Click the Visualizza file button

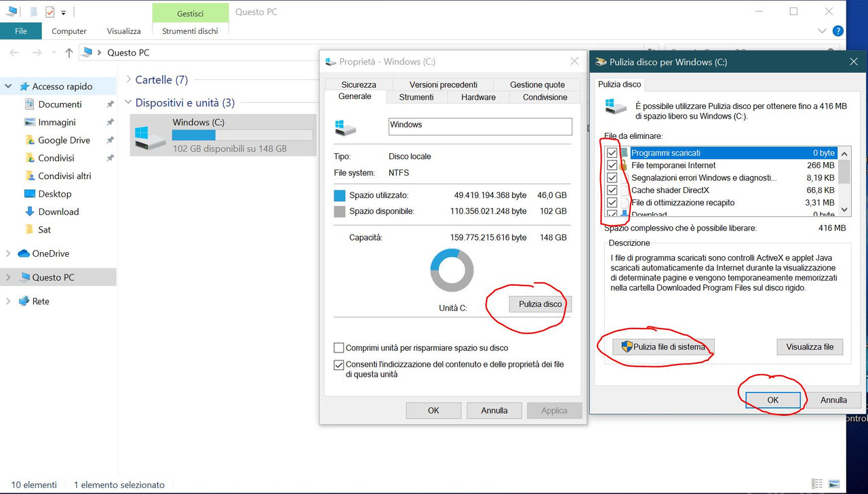[x=810, y=347]
